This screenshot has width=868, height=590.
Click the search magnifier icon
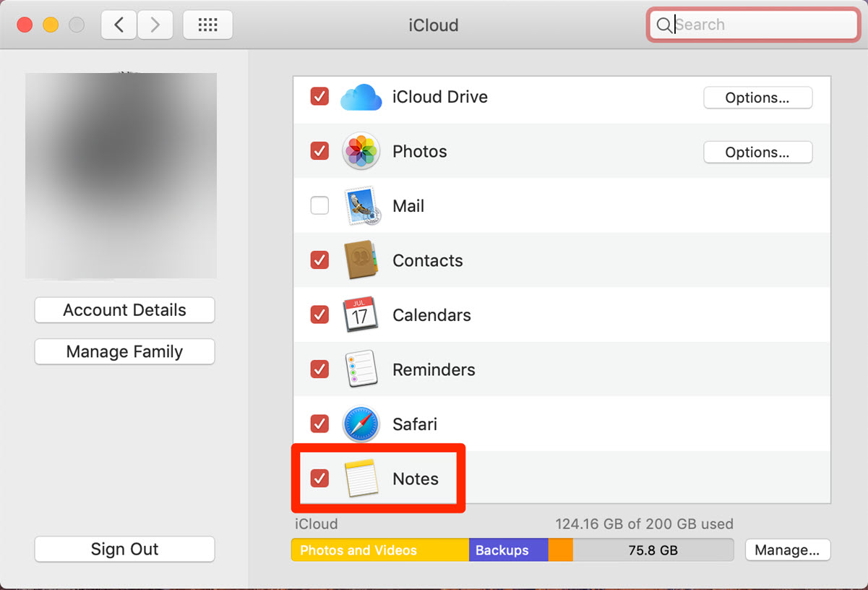(663, 25)
